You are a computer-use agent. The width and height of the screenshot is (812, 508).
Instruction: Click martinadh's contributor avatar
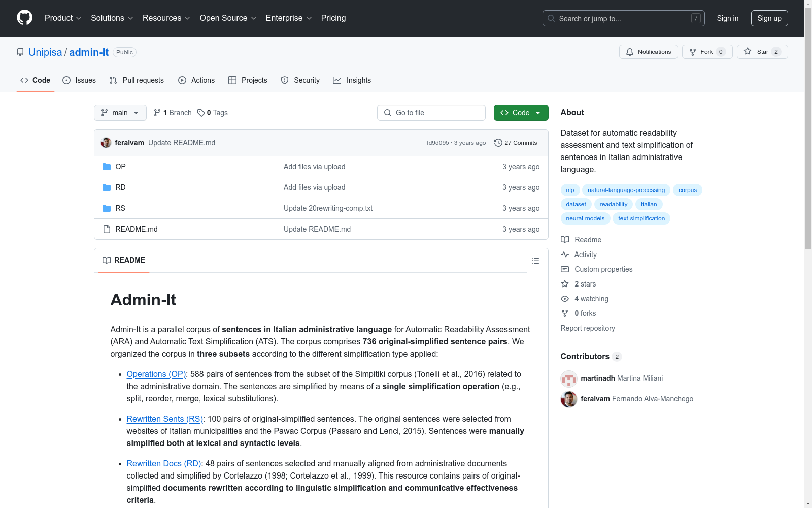[569, 378]
